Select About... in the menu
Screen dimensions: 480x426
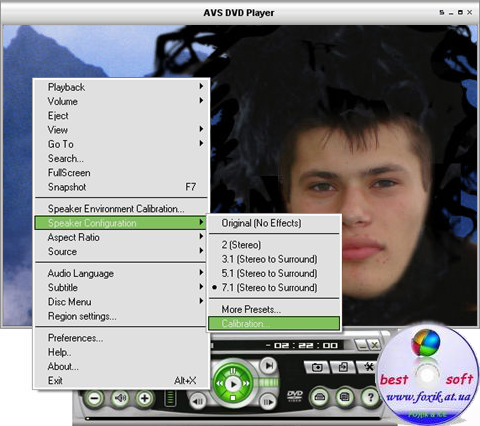(x=122, y=366)
